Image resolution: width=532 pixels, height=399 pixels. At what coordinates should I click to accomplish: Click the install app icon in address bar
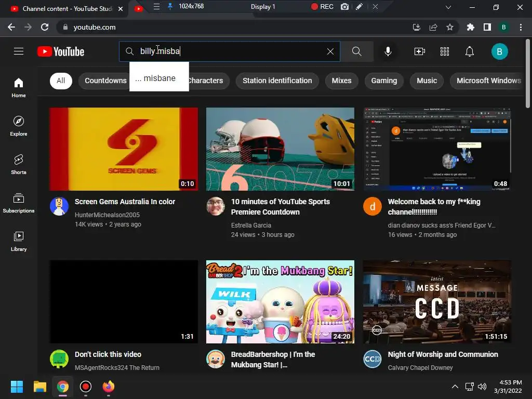tap(416, 27)
